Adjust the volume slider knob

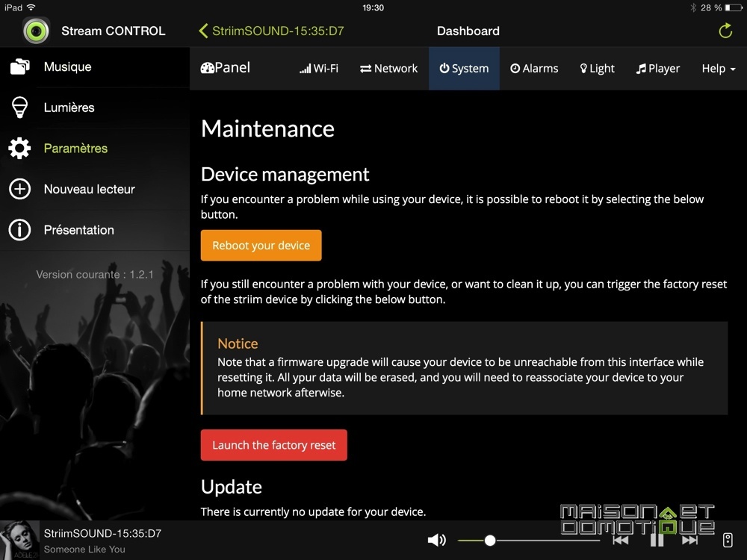490,540
